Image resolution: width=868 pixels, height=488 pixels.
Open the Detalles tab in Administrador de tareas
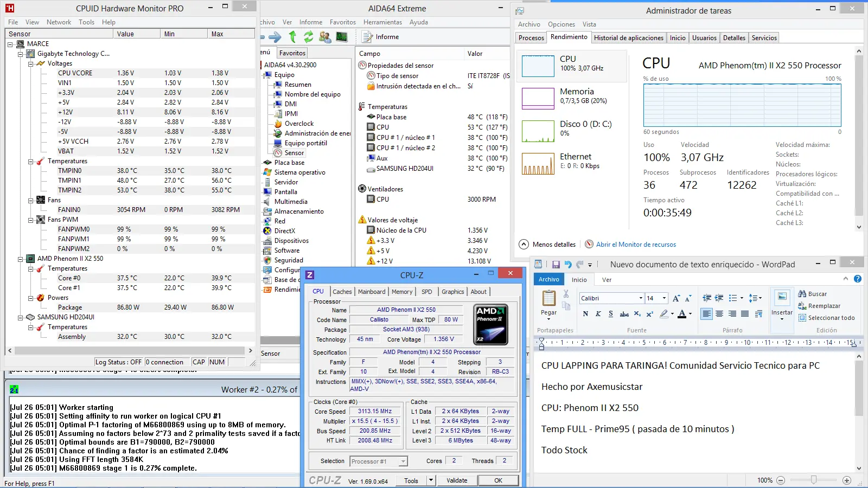[734, 38]
